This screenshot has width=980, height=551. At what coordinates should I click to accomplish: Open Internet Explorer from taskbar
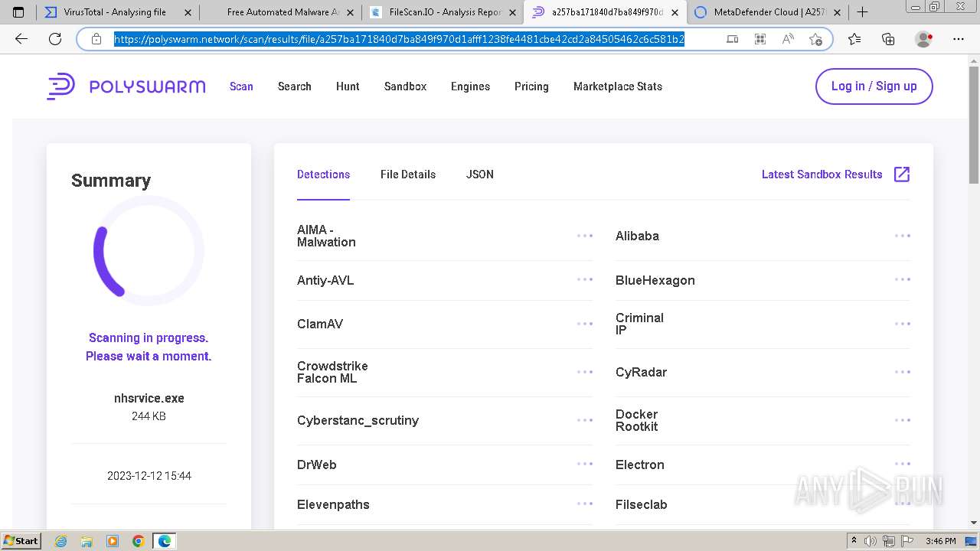pos(60,541)
